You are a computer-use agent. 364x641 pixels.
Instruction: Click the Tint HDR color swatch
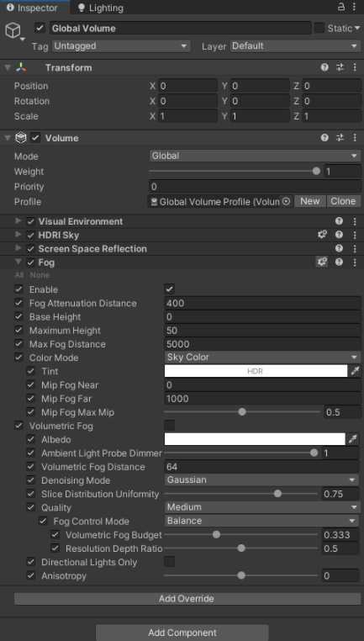pos(256,371)
